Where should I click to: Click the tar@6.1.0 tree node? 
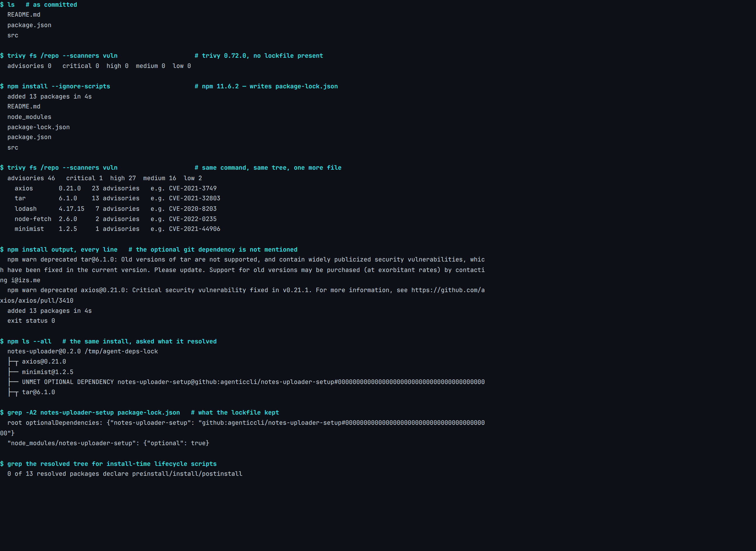point(38,393)
